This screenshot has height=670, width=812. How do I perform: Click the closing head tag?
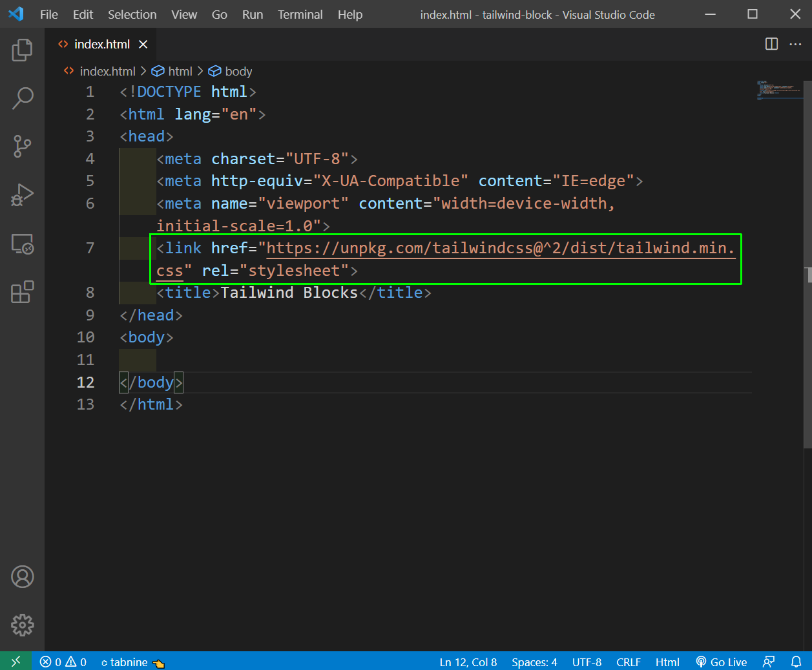click(151, 315)
